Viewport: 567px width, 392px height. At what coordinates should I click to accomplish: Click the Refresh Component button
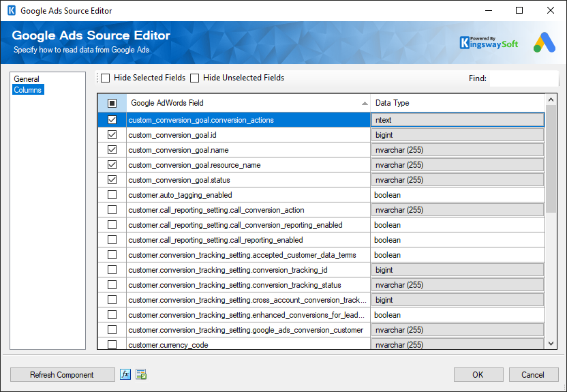pyautogui.click(x=62, y=375)
